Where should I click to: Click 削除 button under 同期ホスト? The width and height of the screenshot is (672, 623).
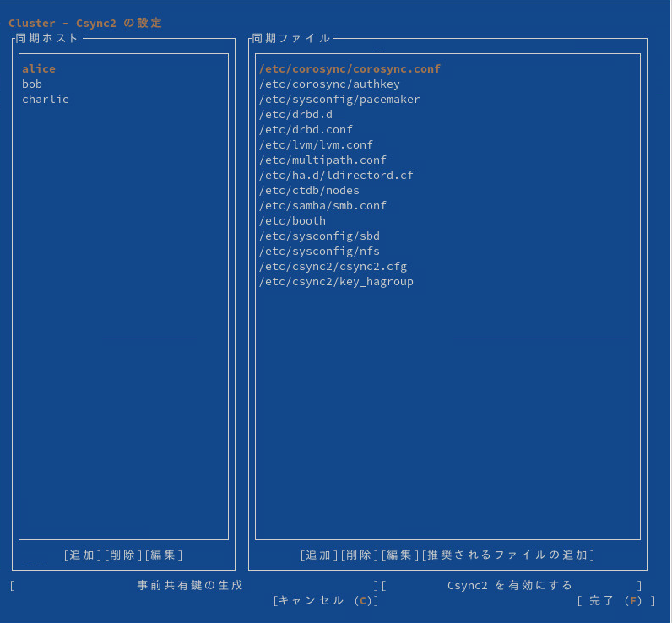123,555
